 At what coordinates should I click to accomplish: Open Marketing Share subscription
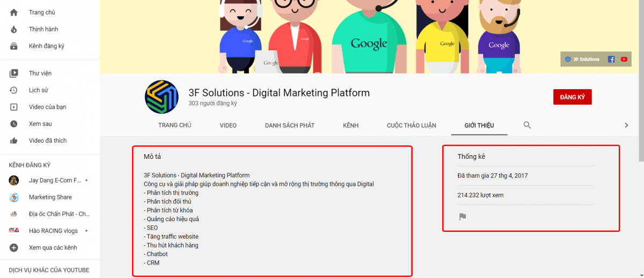(x=50, y=197)
